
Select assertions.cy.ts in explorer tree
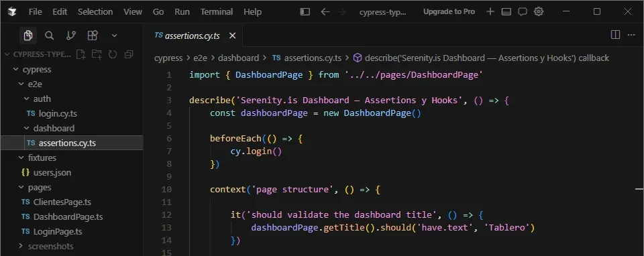(x=72, y=143)
